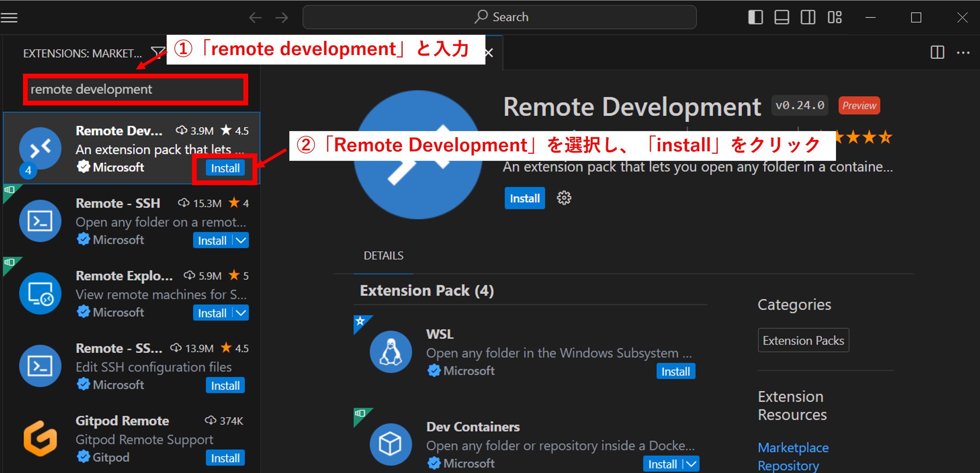Screen dimensions: 980x473
Task: Open the Split Editor Right icon
Action: point(937,52)
